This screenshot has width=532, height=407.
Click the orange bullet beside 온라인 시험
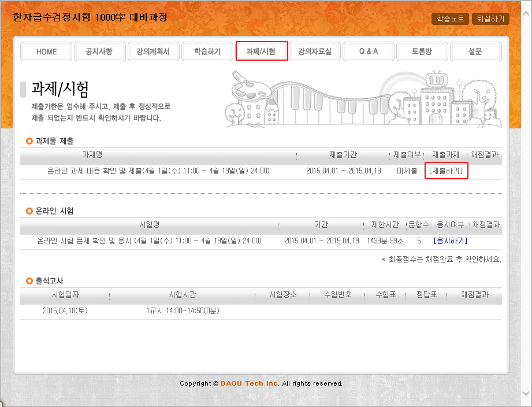[29, 211]
